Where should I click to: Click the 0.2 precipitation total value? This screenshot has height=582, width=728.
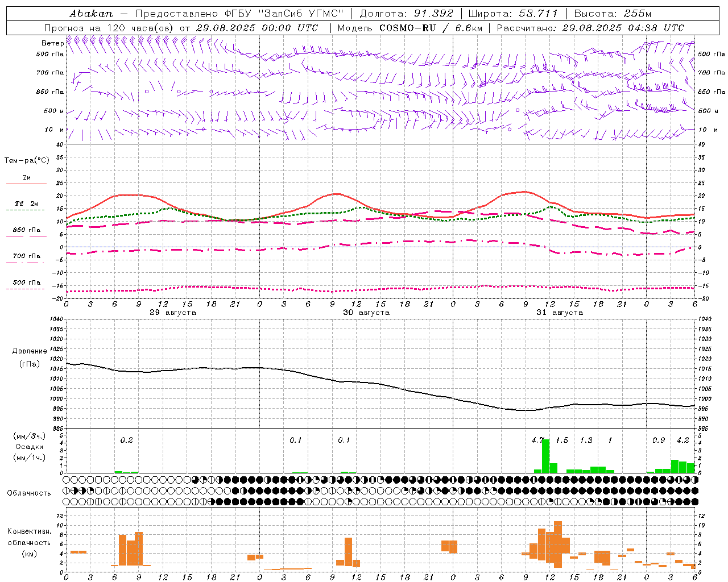(126, 440)
